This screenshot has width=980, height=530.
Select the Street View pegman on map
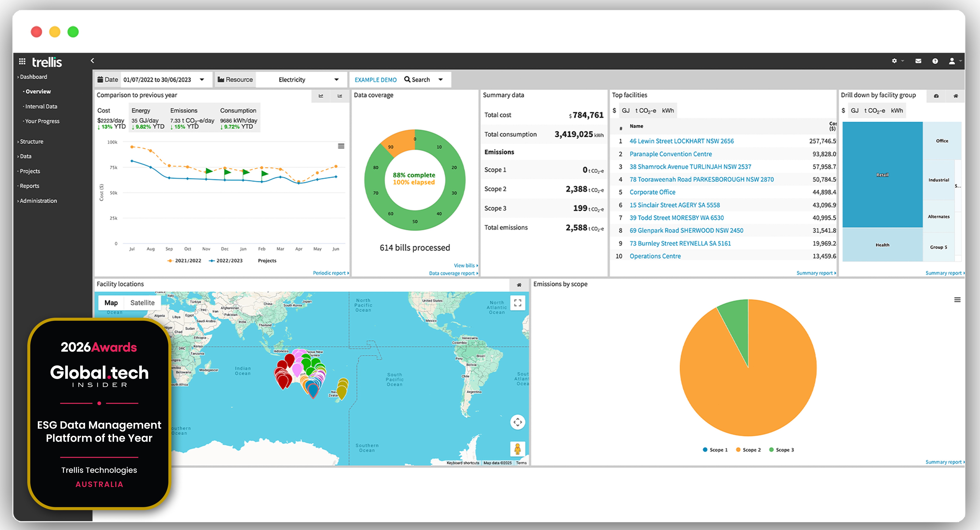pos(517,449)
